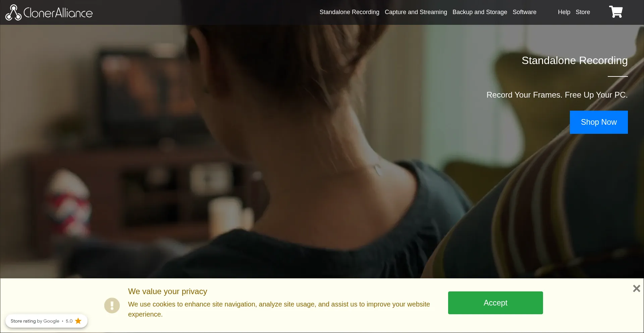Click the Standalone Recording hero heading

pyautogui.click(x=575, y=60)
